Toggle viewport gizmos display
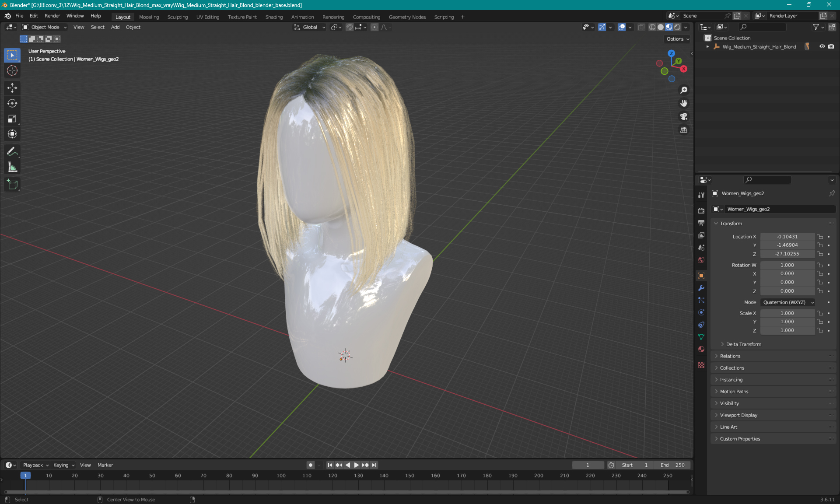840x504 pixels. 602,27
